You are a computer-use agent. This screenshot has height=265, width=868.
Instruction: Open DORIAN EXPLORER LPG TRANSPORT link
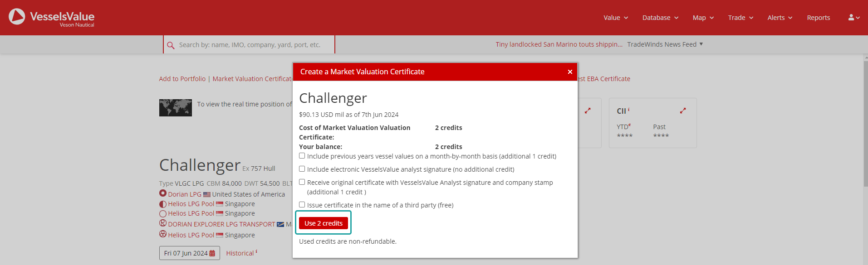(221, 224)
